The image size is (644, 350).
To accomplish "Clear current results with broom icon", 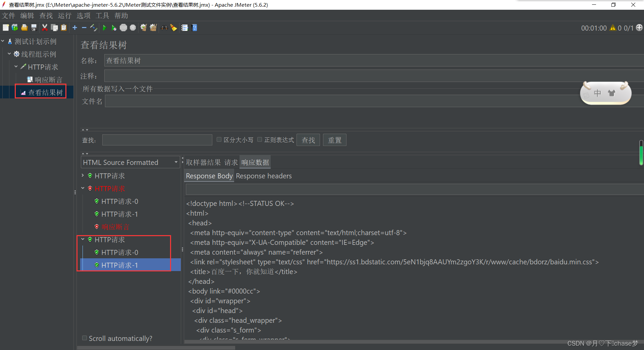I will click(144, 28).
